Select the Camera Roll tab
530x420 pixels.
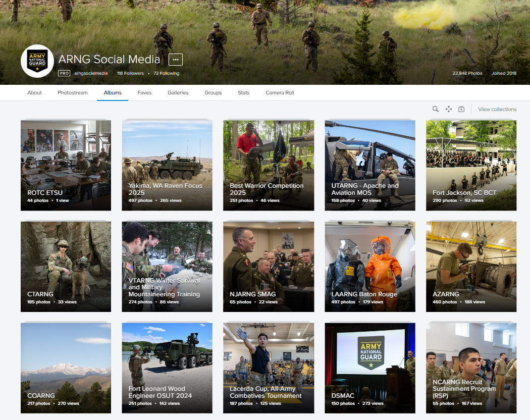(x=280, y=93)
